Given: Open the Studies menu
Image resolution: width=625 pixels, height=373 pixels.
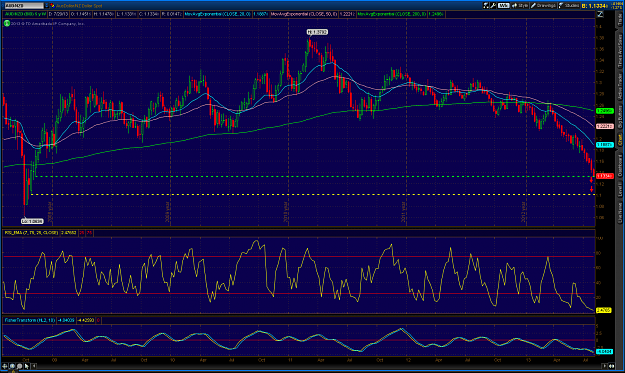Looking at the screenshot, I should [569, 6].
